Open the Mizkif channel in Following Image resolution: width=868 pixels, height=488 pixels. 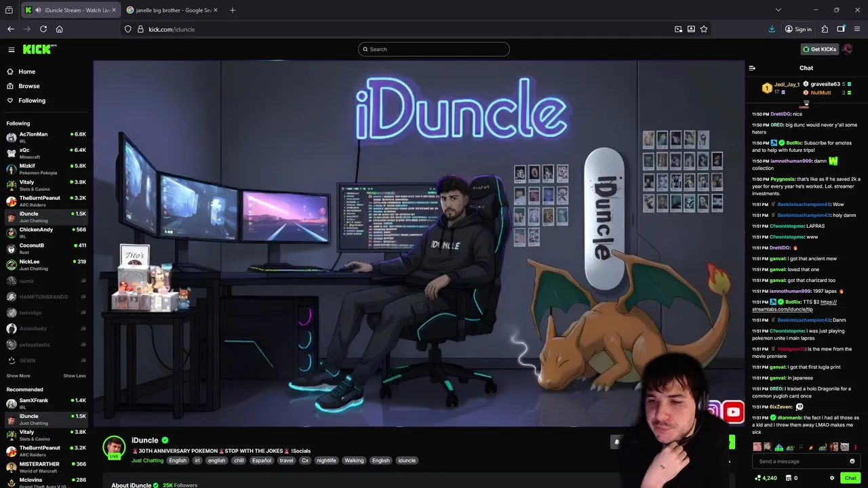coord(46,169)
